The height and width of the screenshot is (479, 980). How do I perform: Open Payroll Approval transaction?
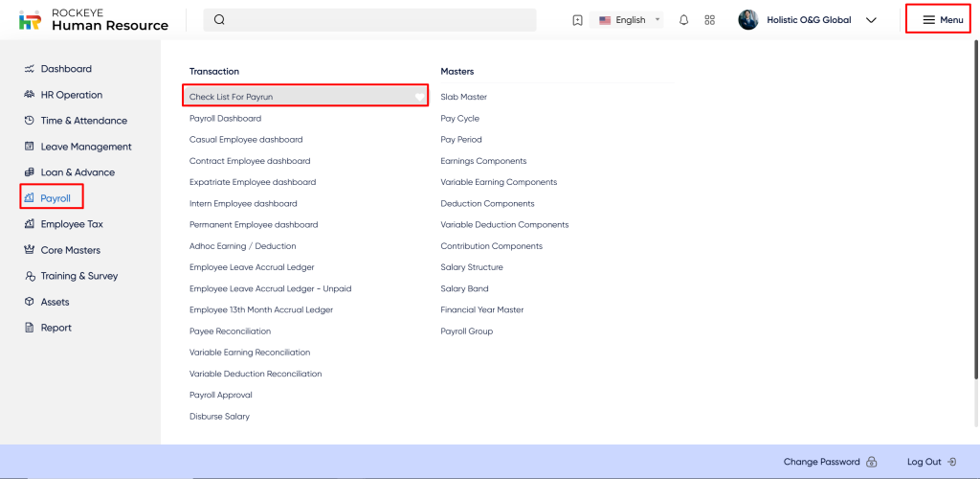coord(220,395)
